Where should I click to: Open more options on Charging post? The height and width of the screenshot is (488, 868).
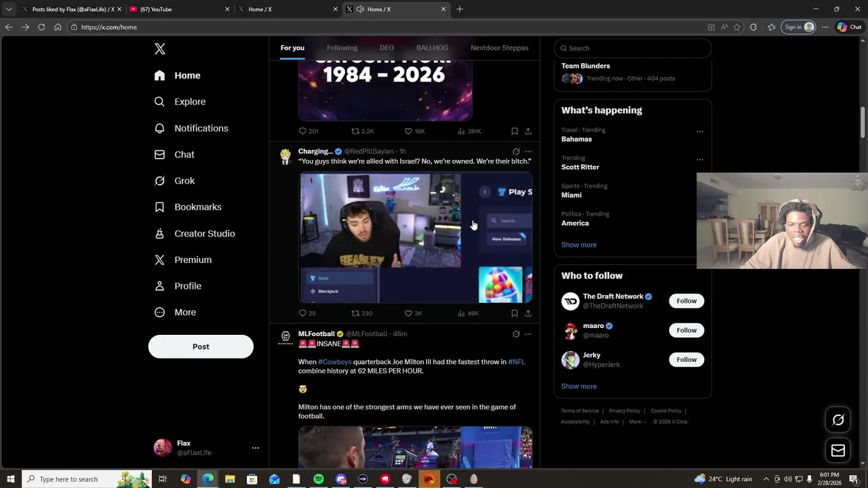pyautogui.click(x=528, y=152)
